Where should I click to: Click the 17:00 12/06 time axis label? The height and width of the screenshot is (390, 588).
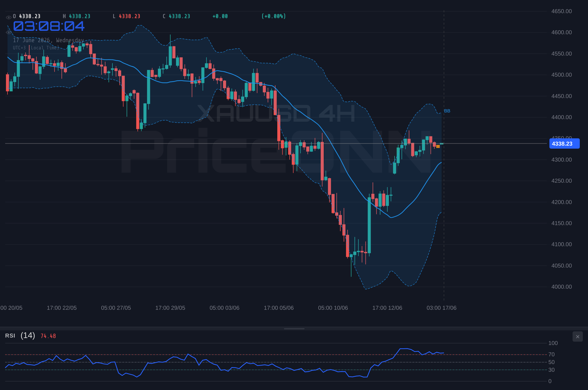tap(387, 308)
